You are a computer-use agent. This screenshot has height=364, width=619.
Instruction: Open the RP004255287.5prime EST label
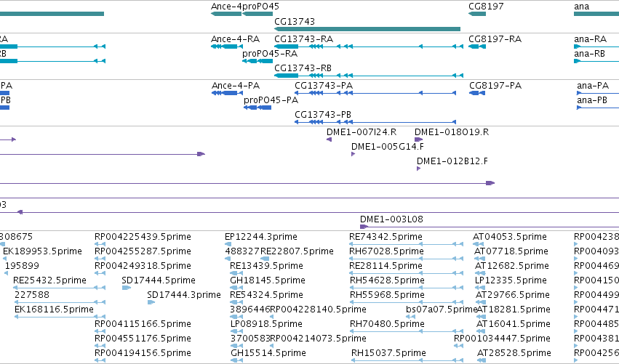[x=143, y=251]
